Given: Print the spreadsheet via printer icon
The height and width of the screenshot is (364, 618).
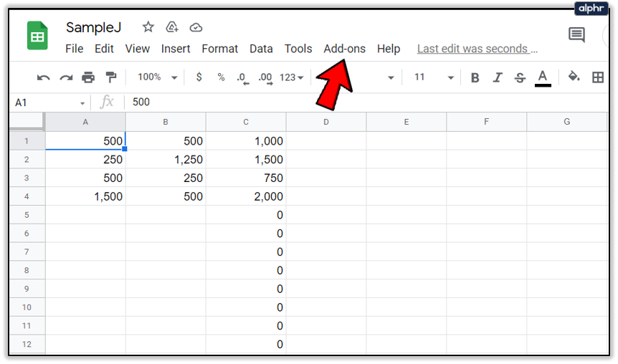Looking at the screenshot, I should 88,77.
